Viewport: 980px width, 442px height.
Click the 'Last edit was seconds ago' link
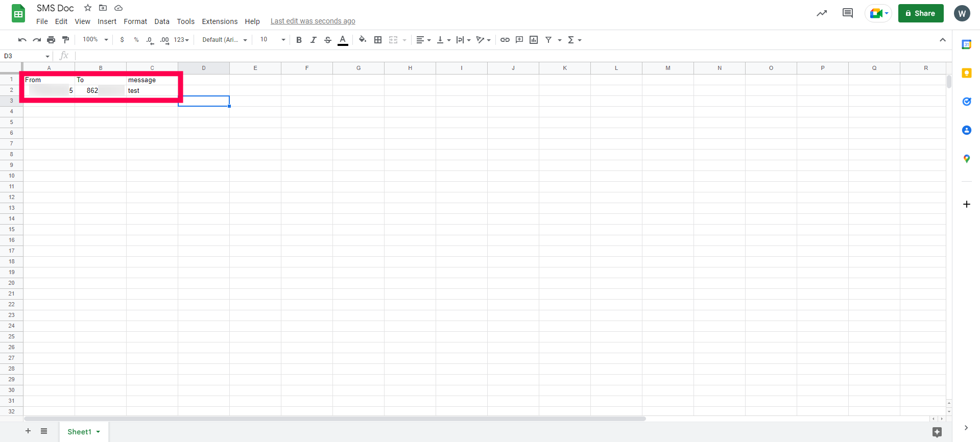click(313, 21)
